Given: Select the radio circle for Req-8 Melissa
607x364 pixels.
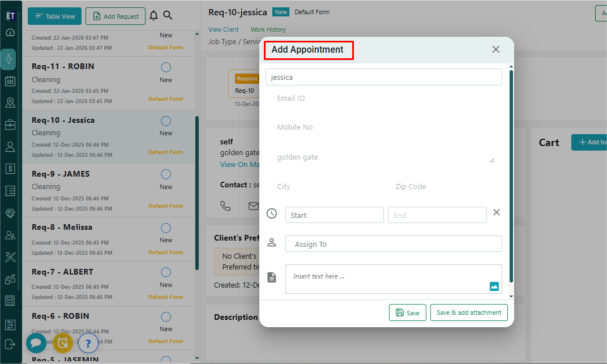Looking at the screenshot, I should (166, 228).
